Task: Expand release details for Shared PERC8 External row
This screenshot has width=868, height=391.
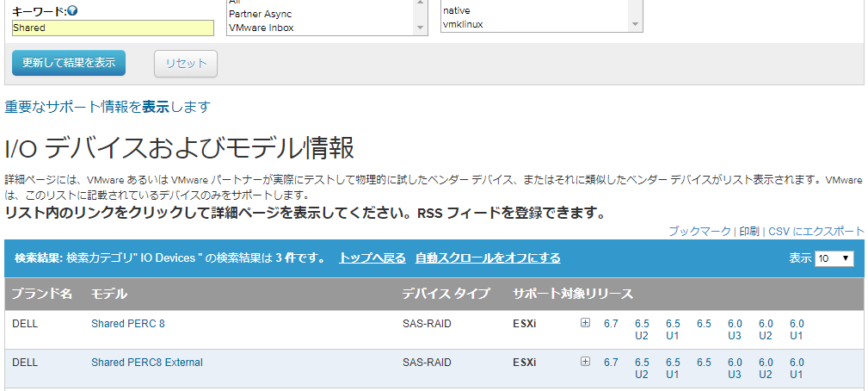Action: point(585,362)
